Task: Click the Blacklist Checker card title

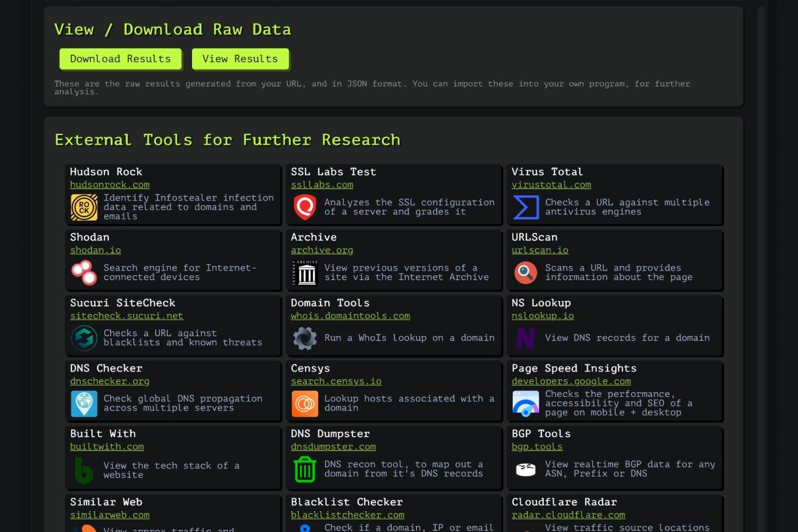Action: [346, 502]
